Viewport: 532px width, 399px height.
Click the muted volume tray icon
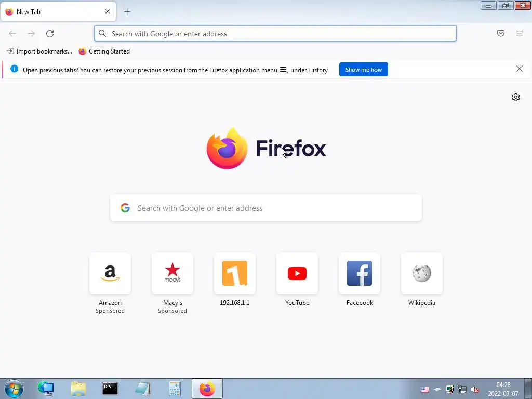pos(475,390)
